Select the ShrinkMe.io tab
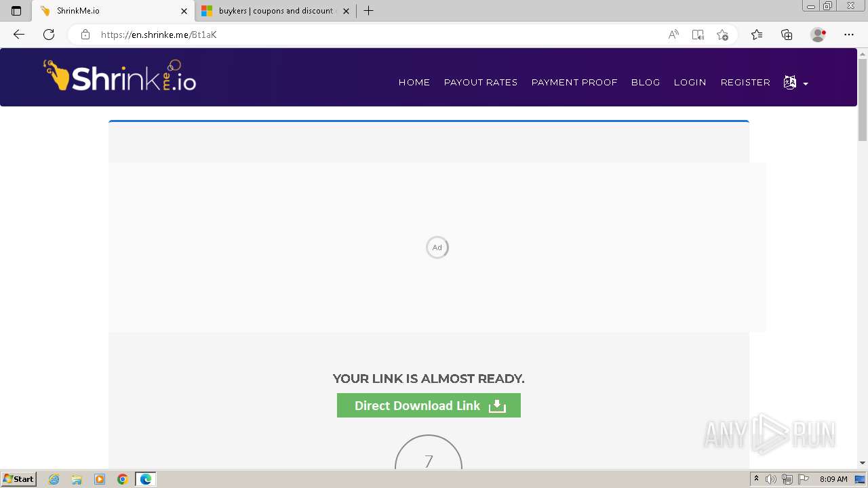This screenshot has width=868, height=488. coord(113,11)
